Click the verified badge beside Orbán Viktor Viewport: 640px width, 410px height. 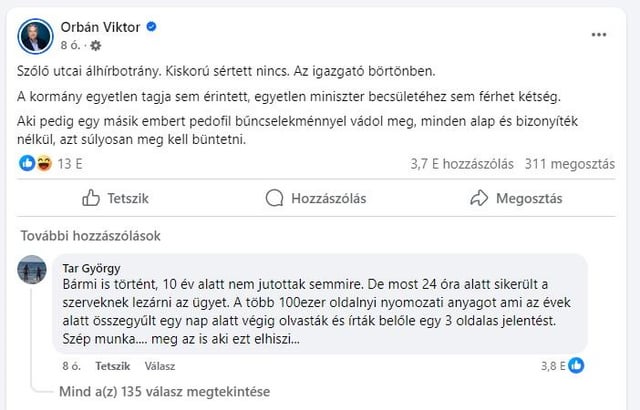click(151, 27)
